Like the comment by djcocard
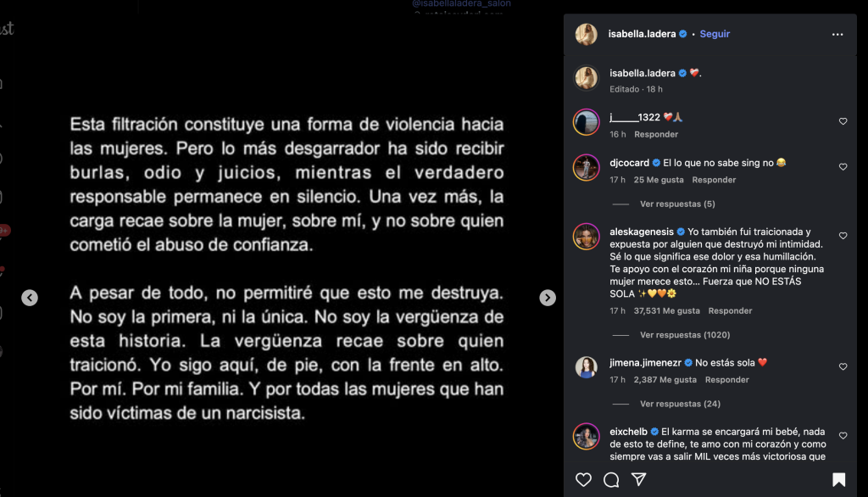This screenshot has height=497, width=868. [x=843, y=167]
